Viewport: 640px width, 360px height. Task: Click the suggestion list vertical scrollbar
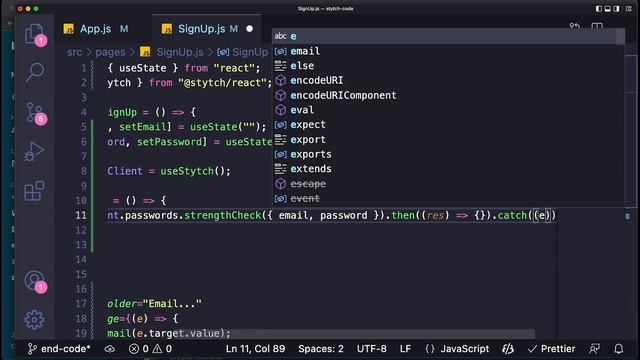620,37
